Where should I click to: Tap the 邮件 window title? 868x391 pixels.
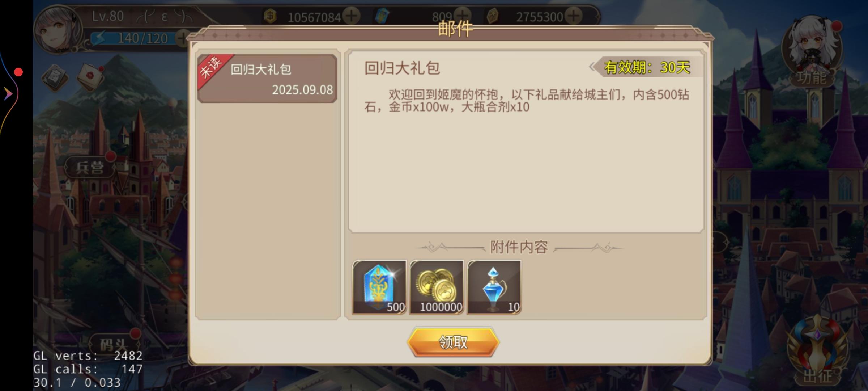tap(455, 28)
